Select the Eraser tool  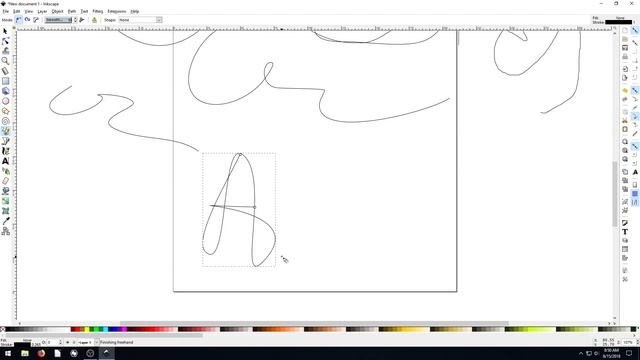(x=5, y=181)
